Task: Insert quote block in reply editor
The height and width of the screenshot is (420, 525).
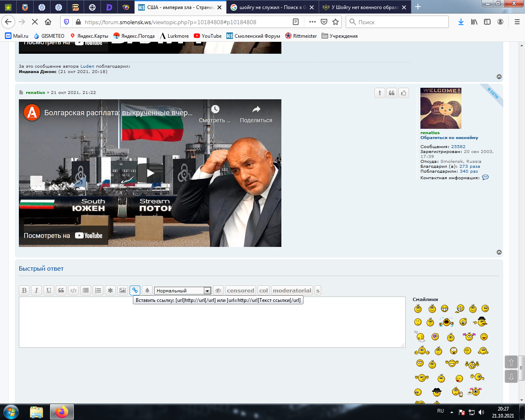Action: click(61, 290)
